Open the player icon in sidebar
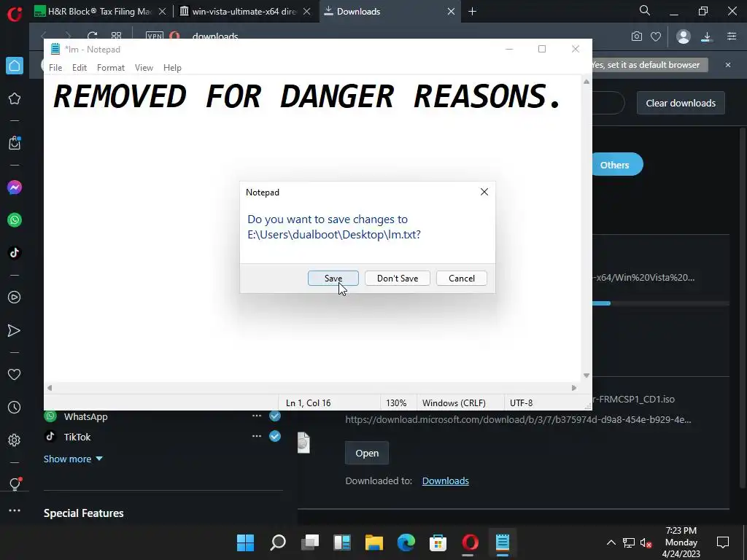This screenshot has height=560, width=747. tap(15, 297)
